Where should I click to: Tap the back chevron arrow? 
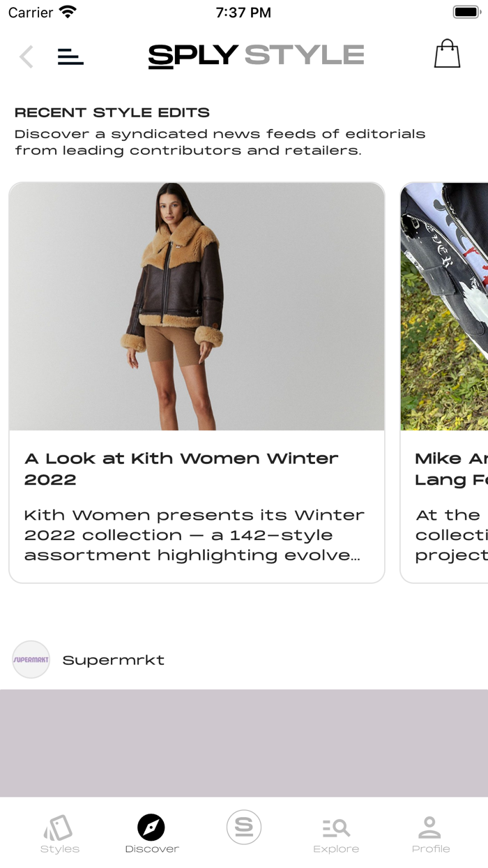[x=26, y=57]
